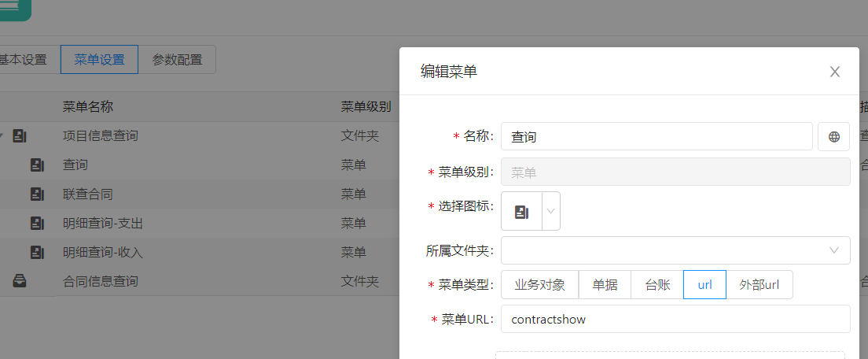
Task: Click the icon of 联查合同 row
Action: pyautogui.click(x=37, y=194)
